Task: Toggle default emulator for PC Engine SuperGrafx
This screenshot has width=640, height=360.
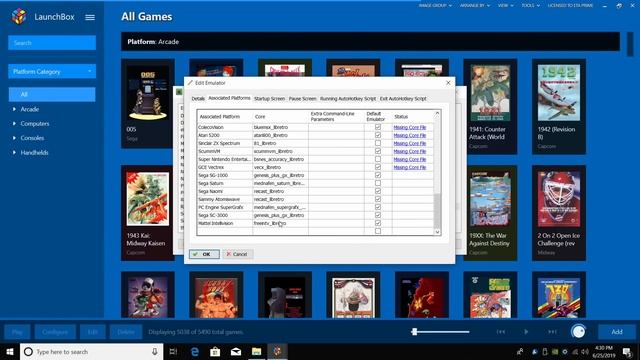Action: pos(378,207)
